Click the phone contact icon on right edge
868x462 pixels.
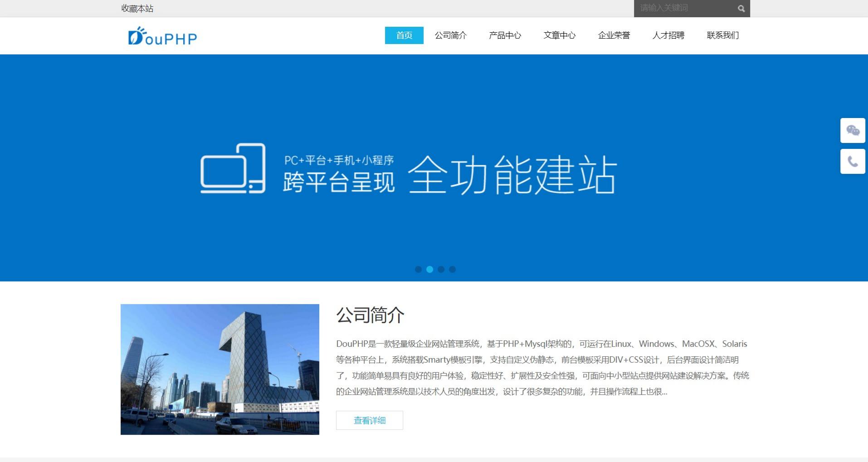coord(853,161)
